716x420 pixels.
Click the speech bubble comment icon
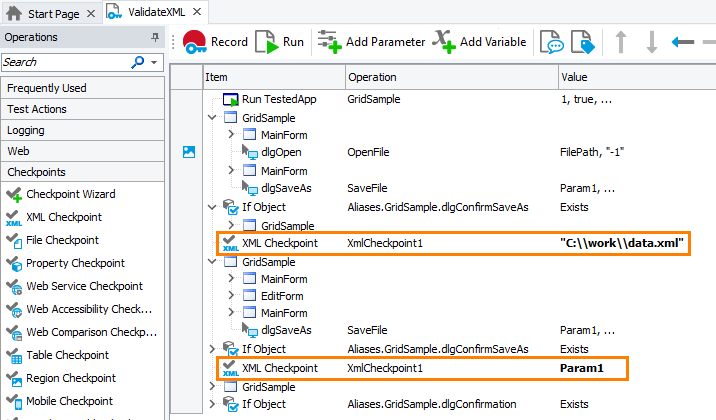(x=551, y=42)
